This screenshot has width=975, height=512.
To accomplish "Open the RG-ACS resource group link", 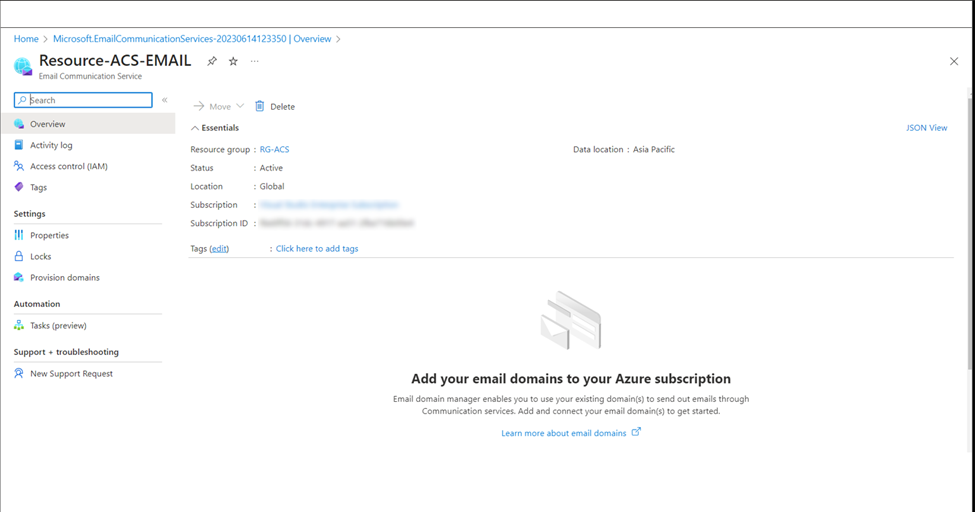I will 274,149.
